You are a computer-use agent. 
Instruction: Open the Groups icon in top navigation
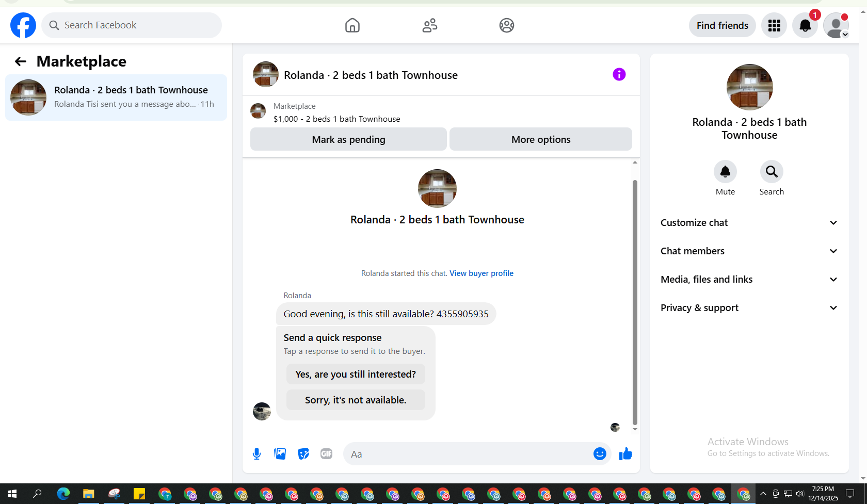[507, 25]
